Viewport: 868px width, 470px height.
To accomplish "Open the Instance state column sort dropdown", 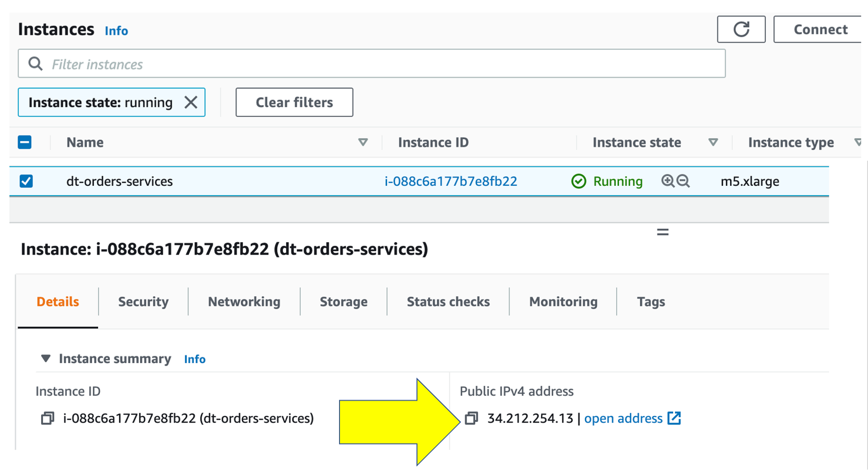I will 713,142.
